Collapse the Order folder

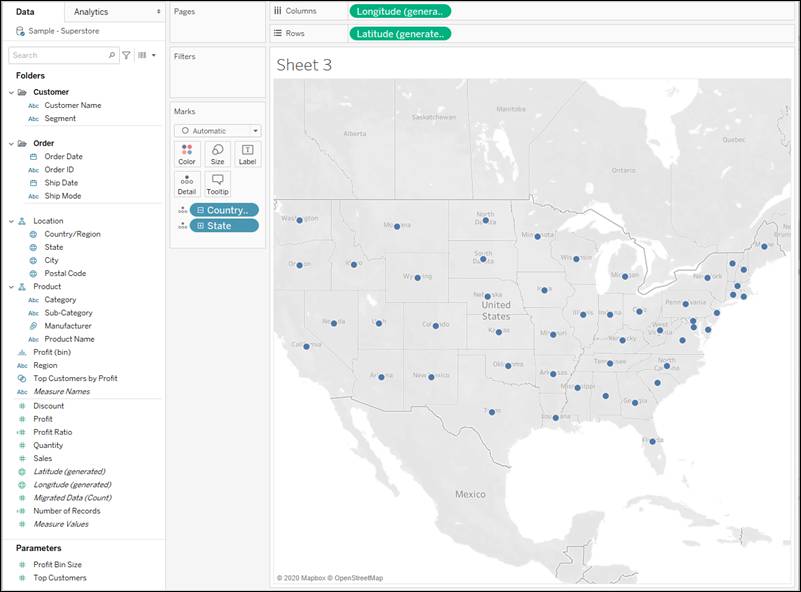11,144
